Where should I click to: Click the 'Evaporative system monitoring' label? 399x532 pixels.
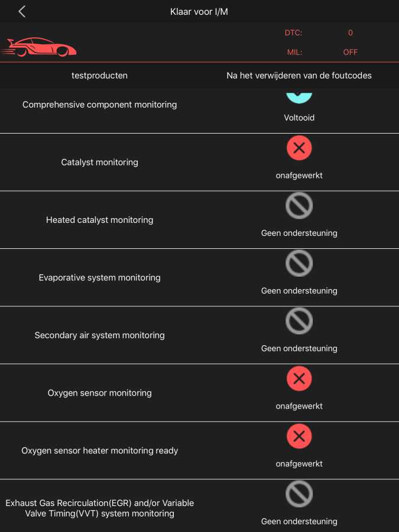pyautogui.click(x=99, y=278)
